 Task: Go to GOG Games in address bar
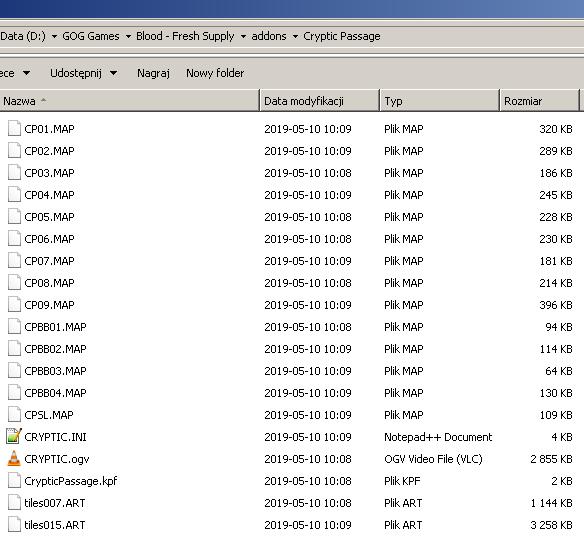click(x=91, y=36)
